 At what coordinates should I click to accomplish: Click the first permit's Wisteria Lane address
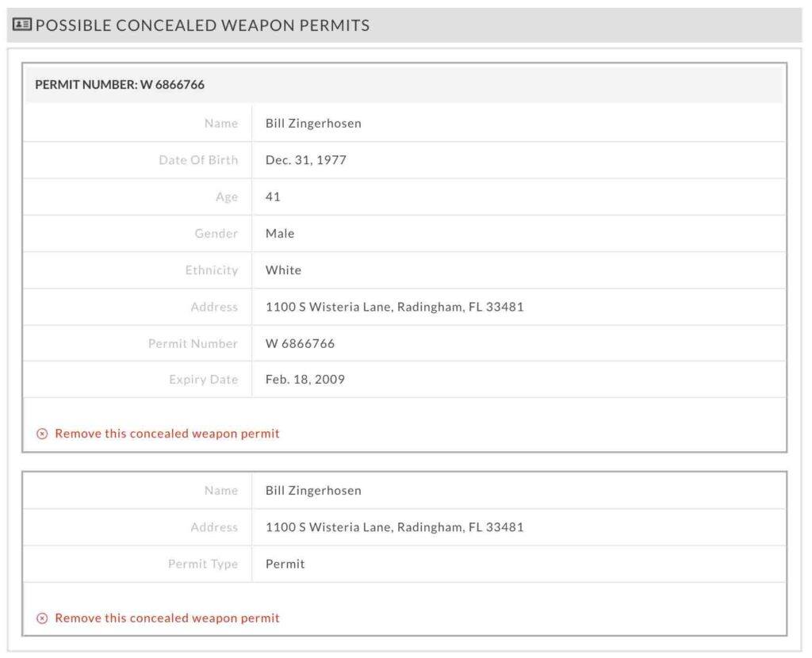pyautogui.click(x=395, y=307)
